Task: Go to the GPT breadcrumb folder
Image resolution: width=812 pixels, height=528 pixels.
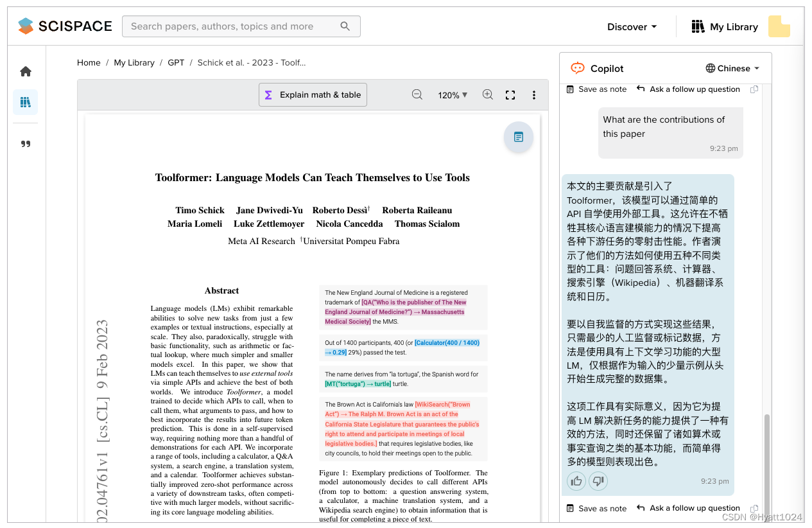Action: (x=176, y=62)
